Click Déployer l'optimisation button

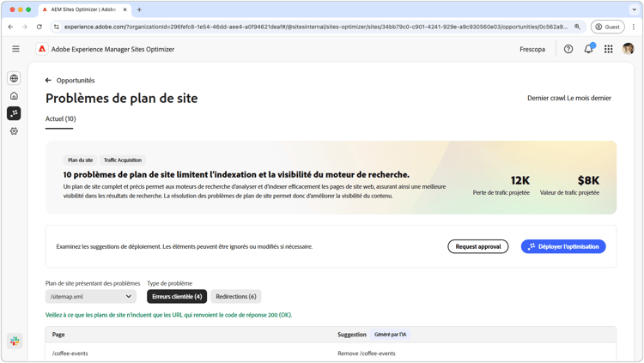click(x=563, y=246)
